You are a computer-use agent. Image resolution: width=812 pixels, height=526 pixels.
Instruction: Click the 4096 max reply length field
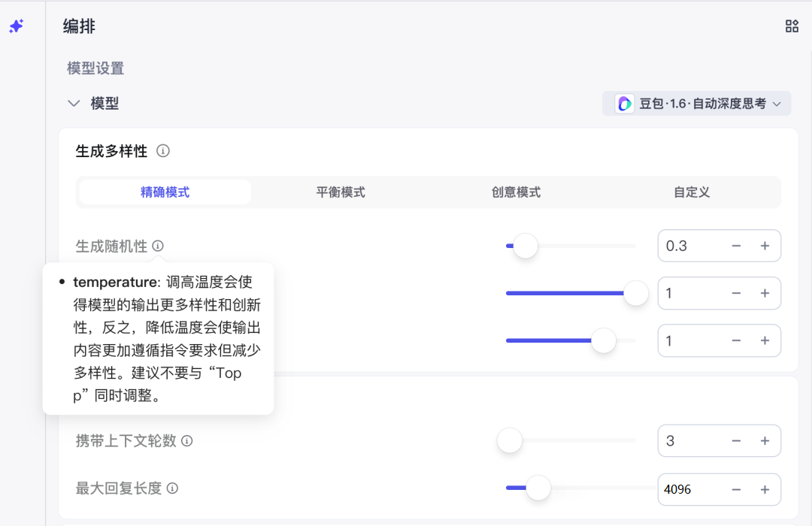coord(688,489)
